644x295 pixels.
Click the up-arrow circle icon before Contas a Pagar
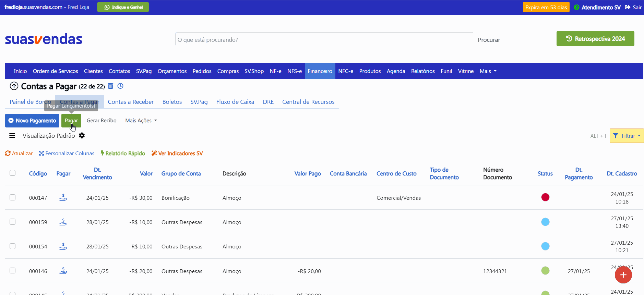pos(14,86)
